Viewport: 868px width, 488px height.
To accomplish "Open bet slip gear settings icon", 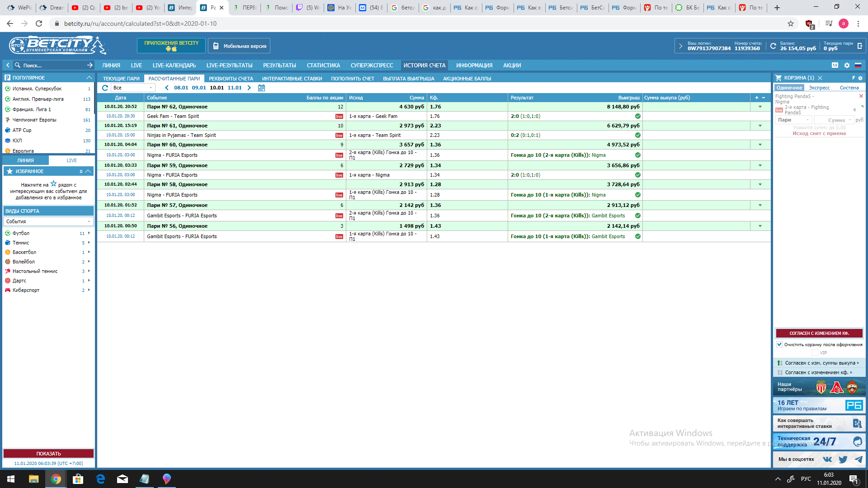I will tap(860, 78).
